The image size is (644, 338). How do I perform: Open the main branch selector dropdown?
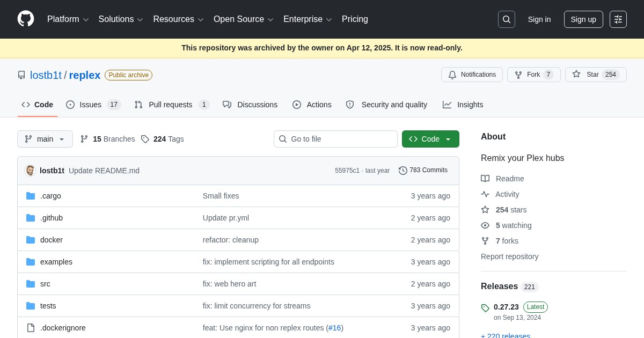[45, 139]
